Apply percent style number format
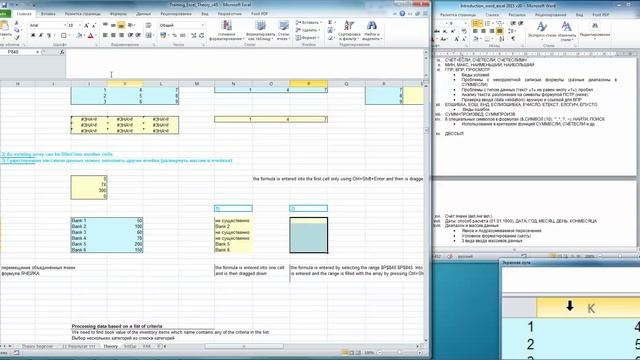The image size is (640, 360). coord(175,36)
